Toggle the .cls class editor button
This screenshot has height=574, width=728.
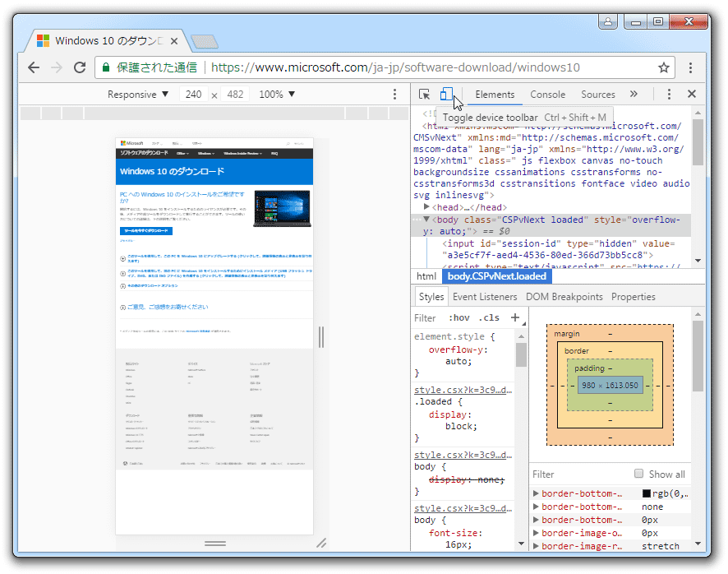pos(489,318)
